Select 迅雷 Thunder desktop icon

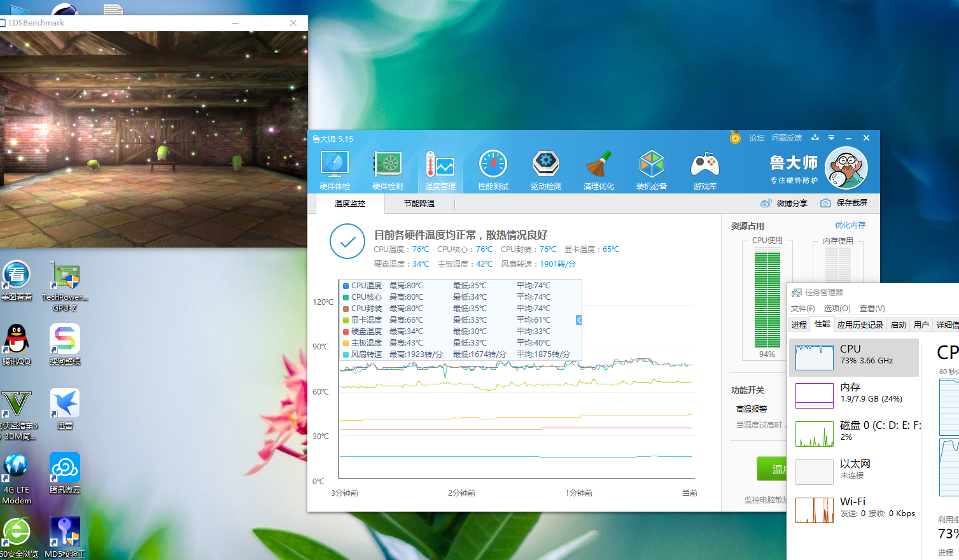[x=65, y=410]
